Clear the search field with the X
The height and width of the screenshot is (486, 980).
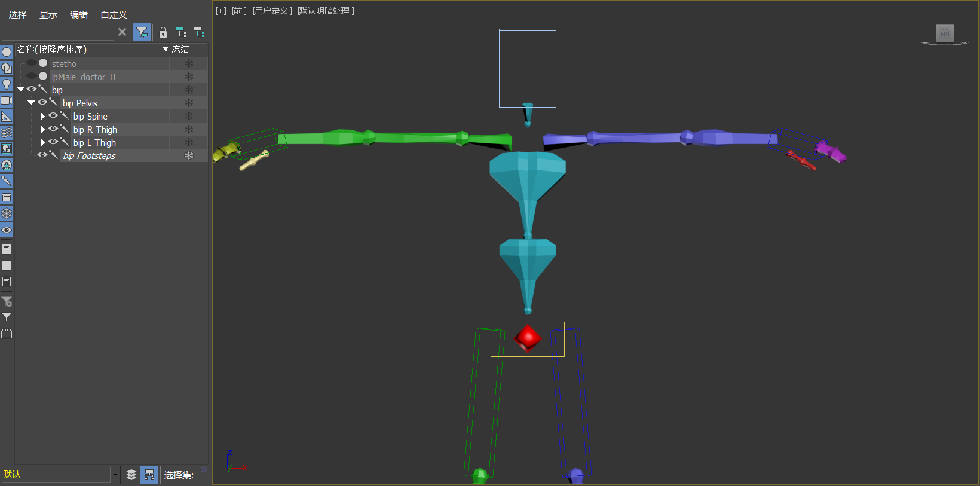click(122, 32)
